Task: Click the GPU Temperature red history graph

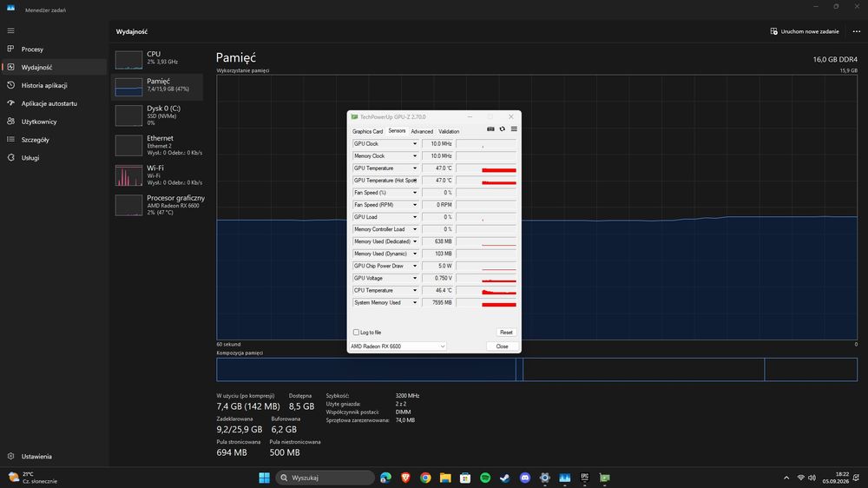Action: coord(487,168)
